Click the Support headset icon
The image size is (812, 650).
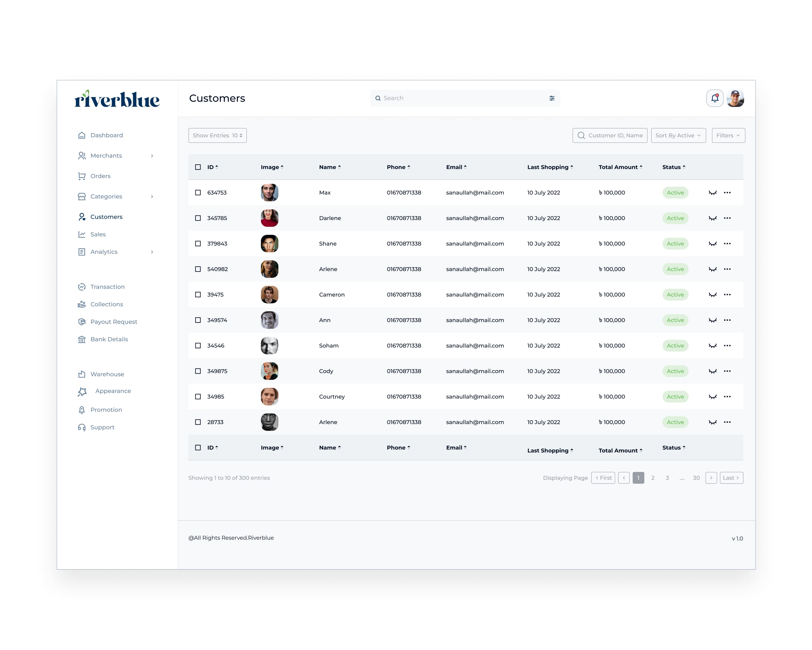pyautogui.click(x=82, y=427)
